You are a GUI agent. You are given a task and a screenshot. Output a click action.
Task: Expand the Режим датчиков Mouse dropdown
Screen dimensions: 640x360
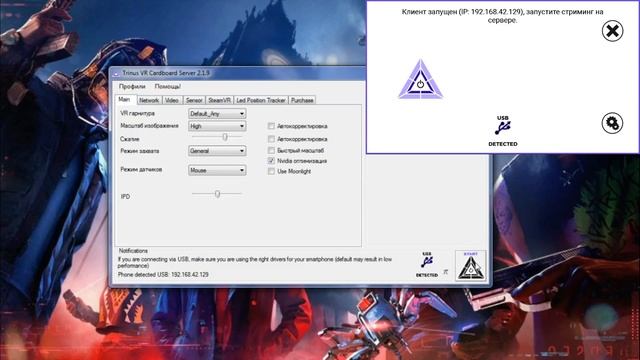click(217, 170)
